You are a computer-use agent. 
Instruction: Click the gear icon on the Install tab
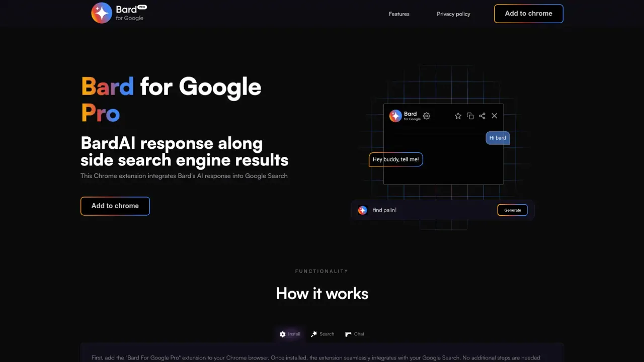coord(283,334)
